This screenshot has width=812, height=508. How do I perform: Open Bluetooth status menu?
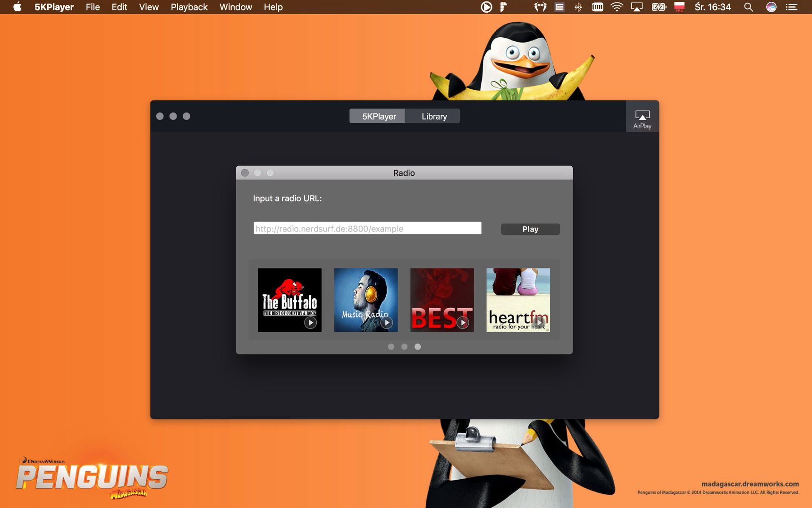[x=578, y=7]
